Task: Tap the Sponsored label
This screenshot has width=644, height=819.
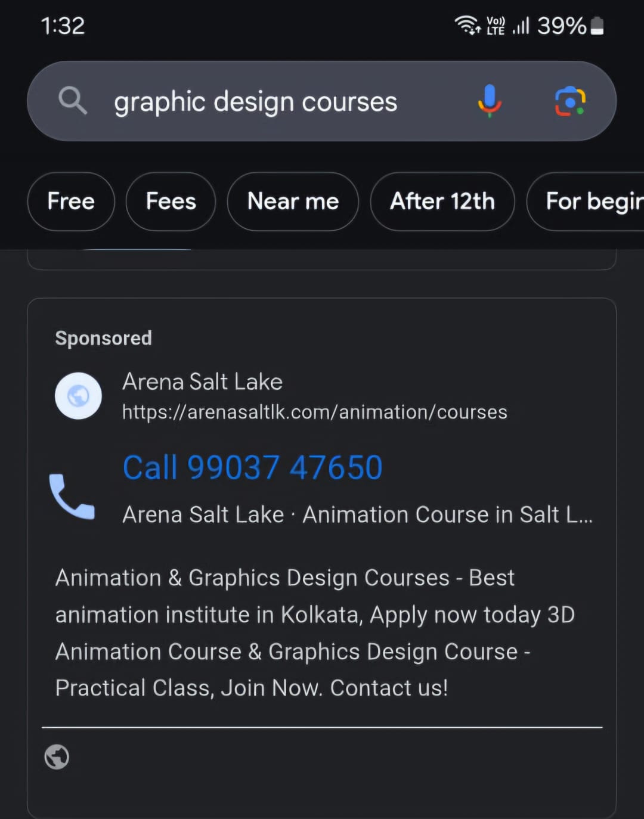Action: pyautogui.click(x=103, y=338)
